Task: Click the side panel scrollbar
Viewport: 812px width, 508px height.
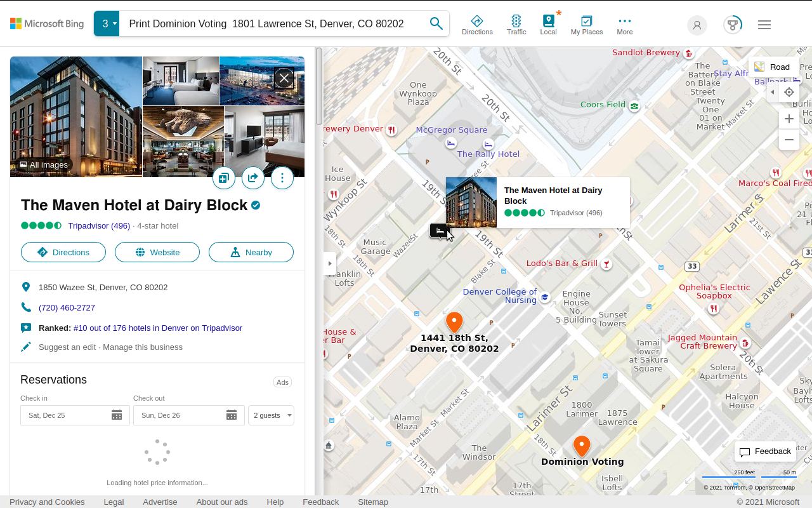Action: click(319, 87)
